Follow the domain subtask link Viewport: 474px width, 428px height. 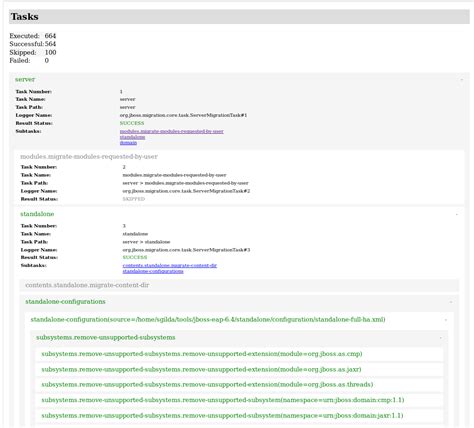pyautogui.click(x=128, y=143)
